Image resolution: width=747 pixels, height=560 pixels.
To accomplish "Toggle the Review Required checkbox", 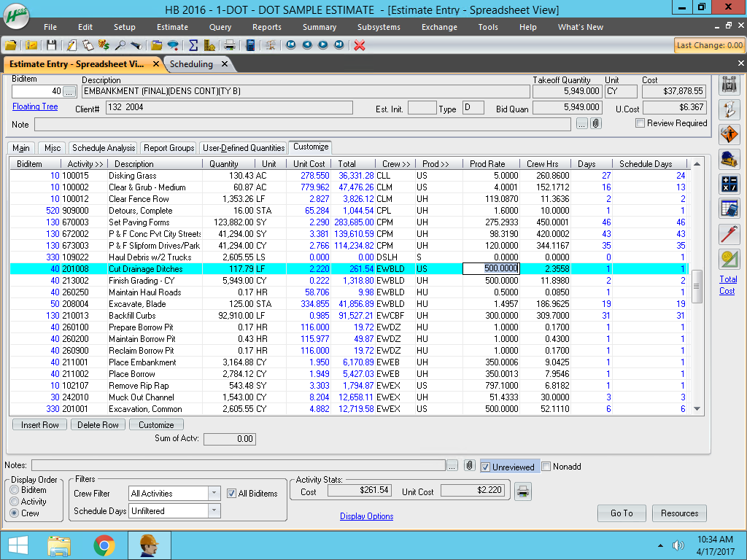I will tap(640, 123).
